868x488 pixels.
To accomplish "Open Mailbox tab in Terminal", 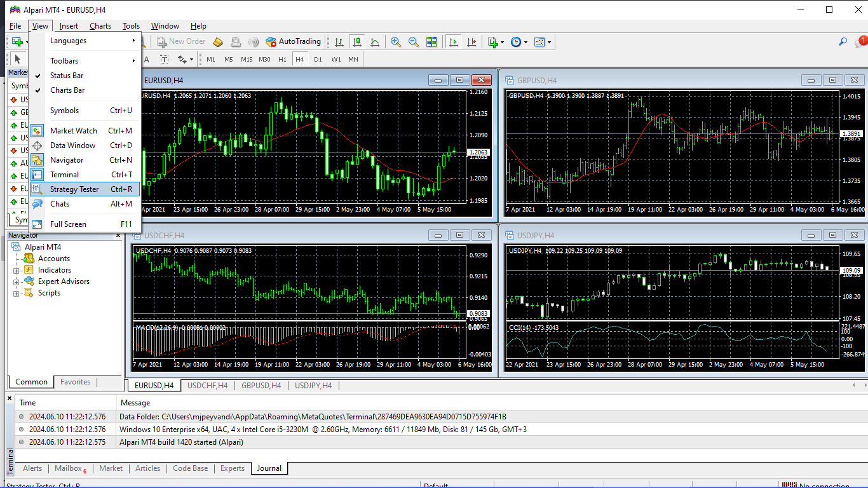I will 70,468.
